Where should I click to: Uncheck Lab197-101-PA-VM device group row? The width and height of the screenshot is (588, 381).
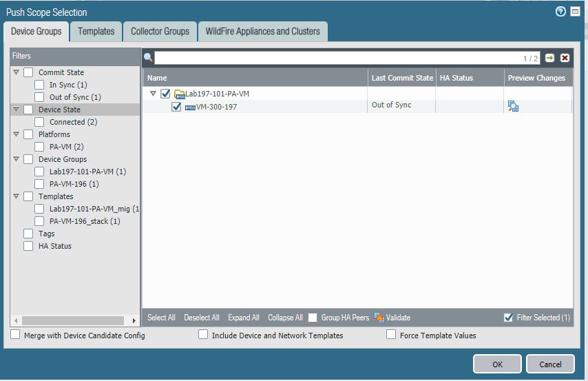pyautogui.click(x=165, y=94)
